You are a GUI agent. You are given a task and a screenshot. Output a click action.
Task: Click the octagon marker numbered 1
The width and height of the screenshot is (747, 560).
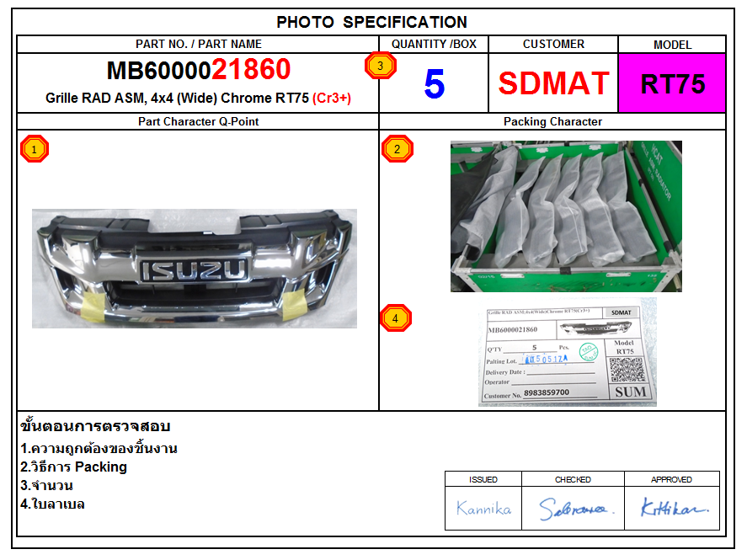35,149
